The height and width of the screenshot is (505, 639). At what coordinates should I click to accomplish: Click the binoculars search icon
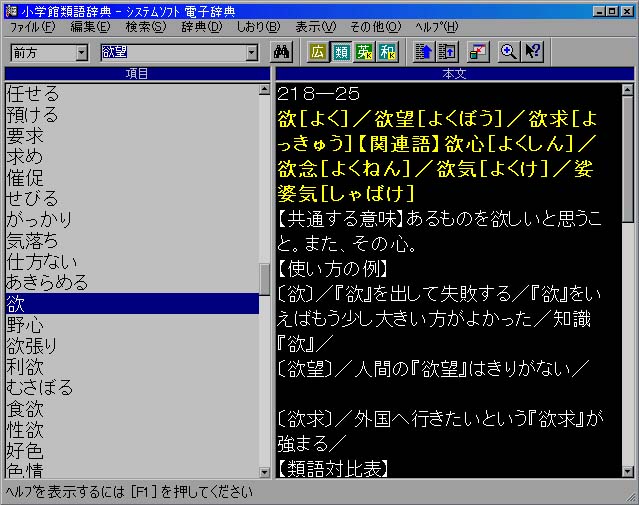(x=281, y=52)
